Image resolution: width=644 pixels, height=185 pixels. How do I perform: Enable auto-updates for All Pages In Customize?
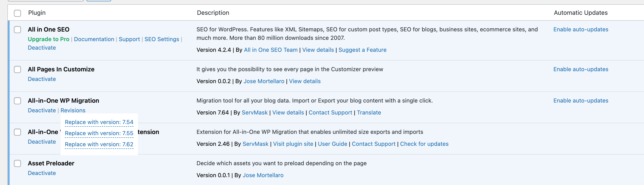(x=581, y=69)
